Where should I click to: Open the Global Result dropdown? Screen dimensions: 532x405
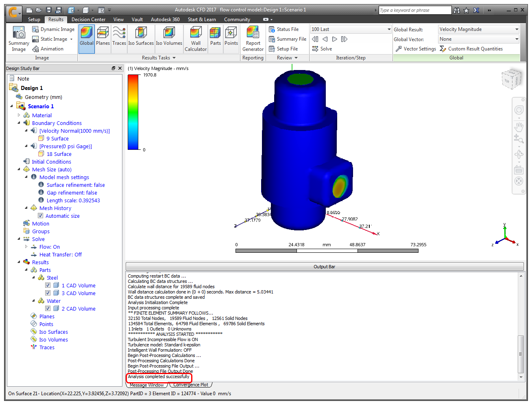click(479, 29)
